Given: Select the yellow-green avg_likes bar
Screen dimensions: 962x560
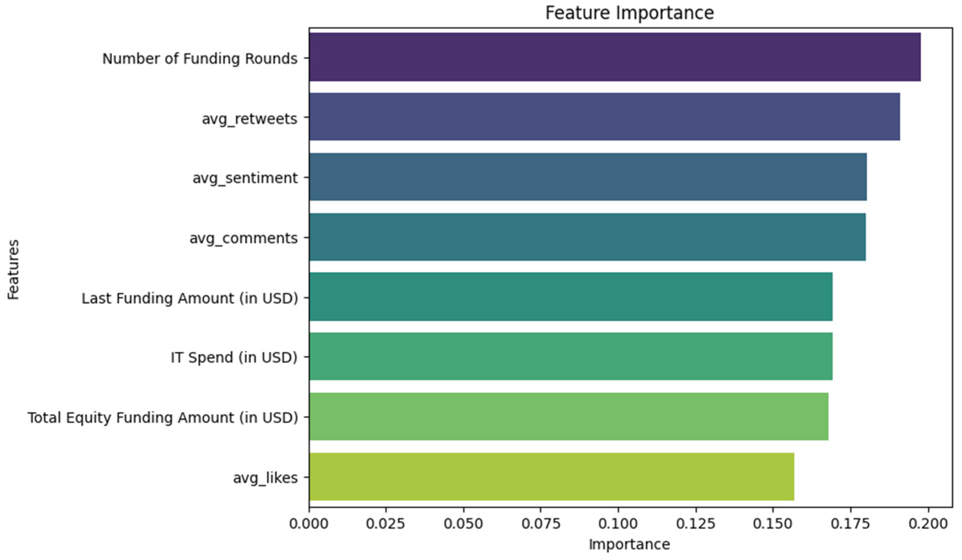Looking at the screenshot, I should (552, 477).
